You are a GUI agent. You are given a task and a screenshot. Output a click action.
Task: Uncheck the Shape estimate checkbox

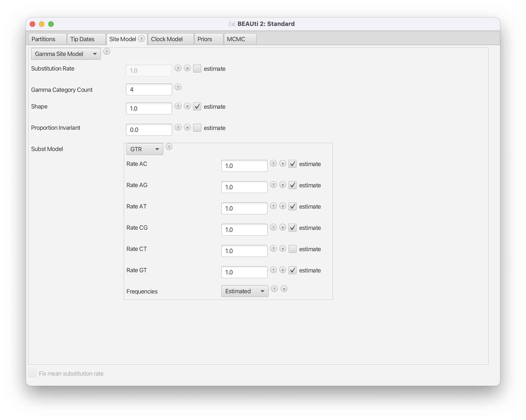[197, 107]
